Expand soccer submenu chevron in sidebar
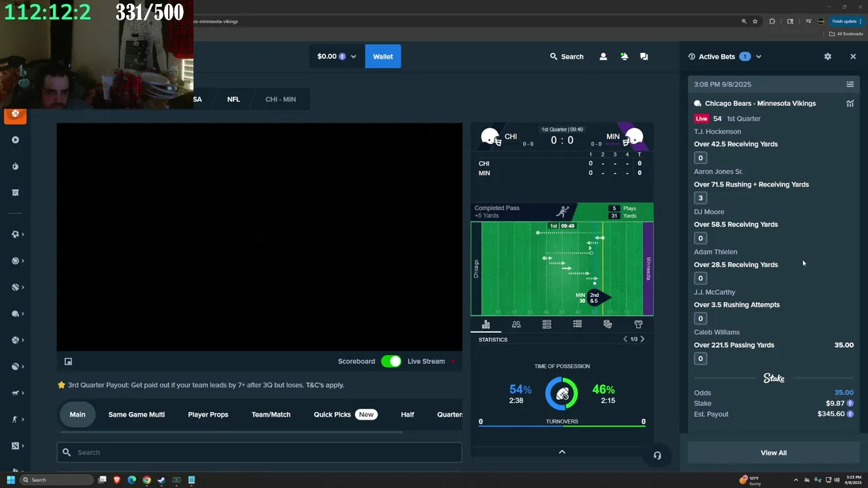The height and width of the screenshot is (488, 868). (x=23, y=235)
